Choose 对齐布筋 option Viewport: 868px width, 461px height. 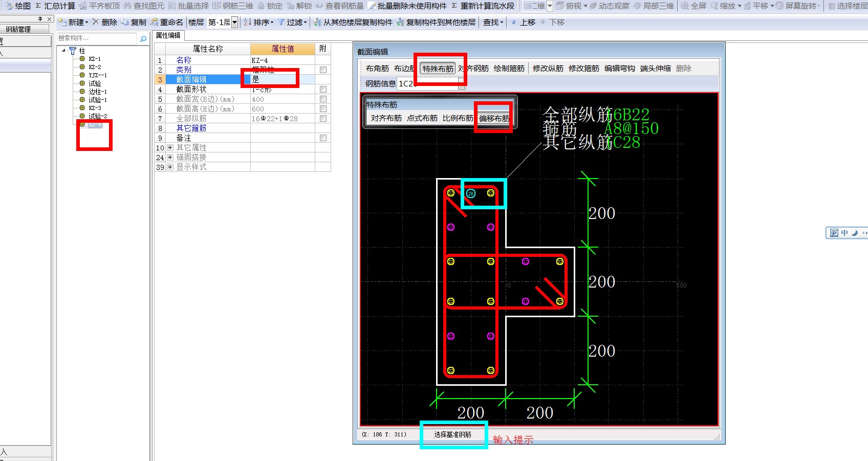386,118
